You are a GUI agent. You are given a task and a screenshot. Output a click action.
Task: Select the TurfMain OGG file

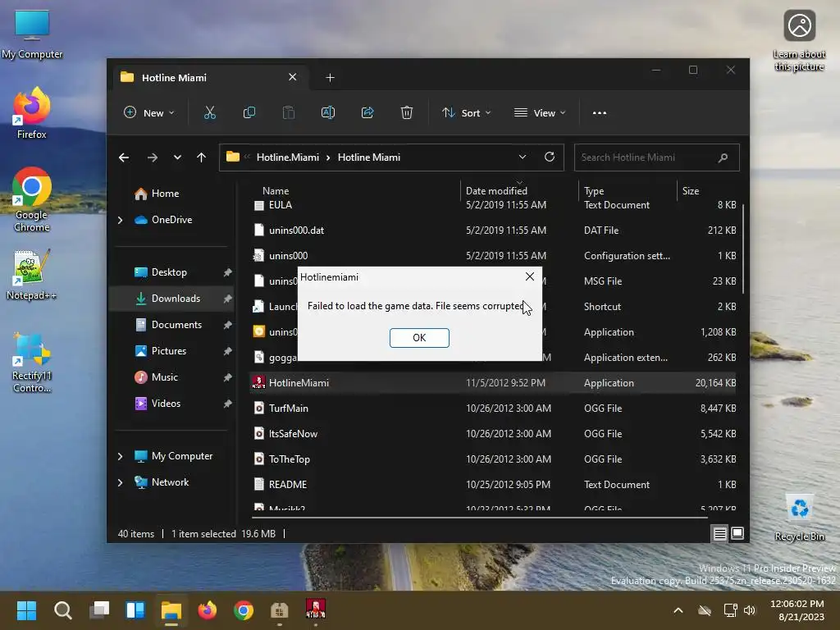point(493,409)
